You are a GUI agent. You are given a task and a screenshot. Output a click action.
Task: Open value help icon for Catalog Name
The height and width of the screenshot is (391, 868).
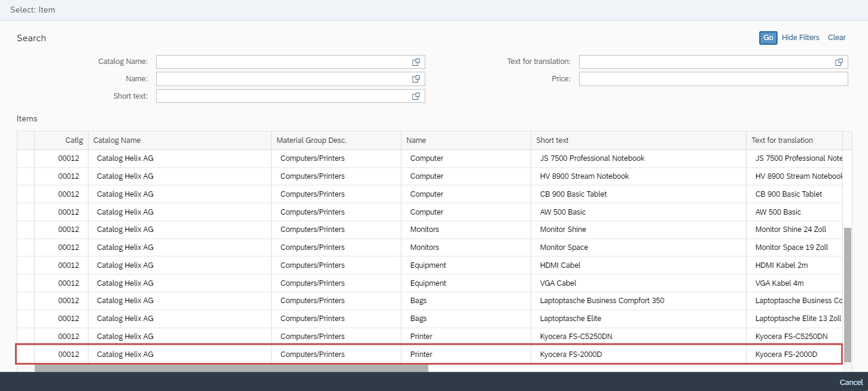[416, 62]
